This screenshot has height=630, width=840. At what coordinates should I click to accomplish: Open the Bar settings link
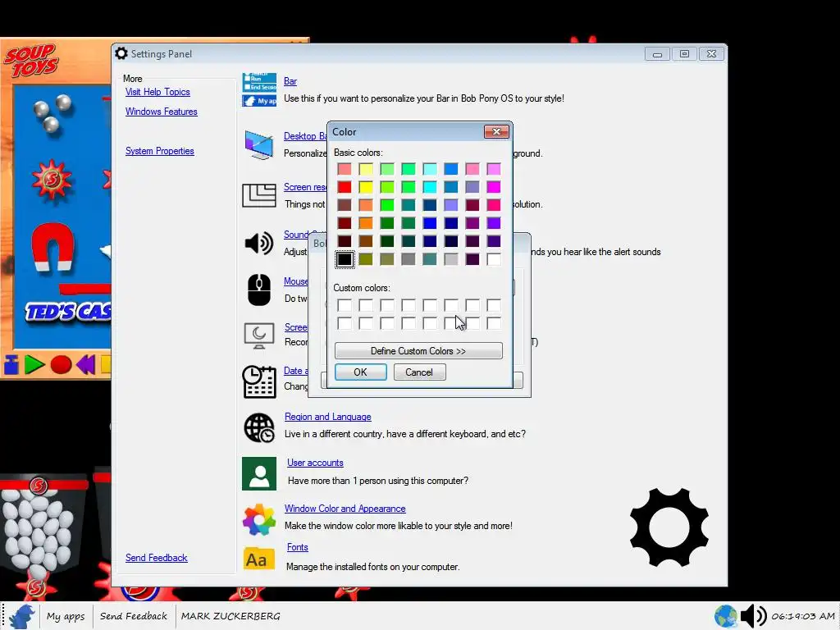290,81
